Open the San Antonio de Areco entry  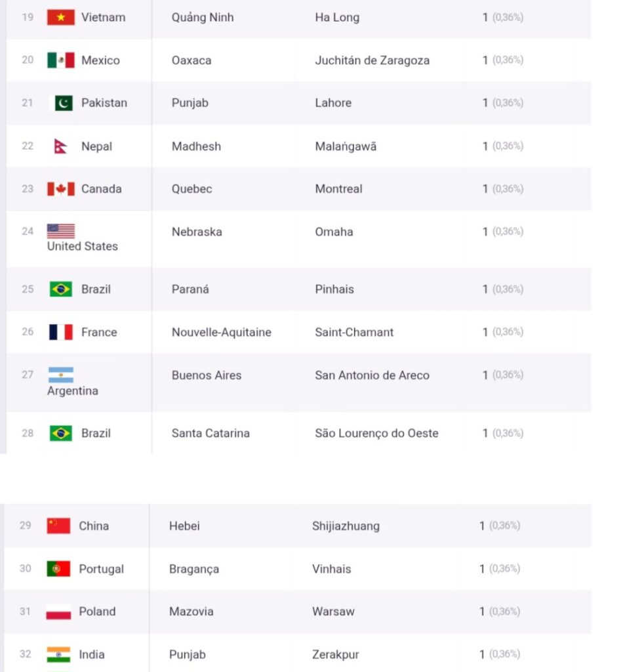click(x=372, y=375)
